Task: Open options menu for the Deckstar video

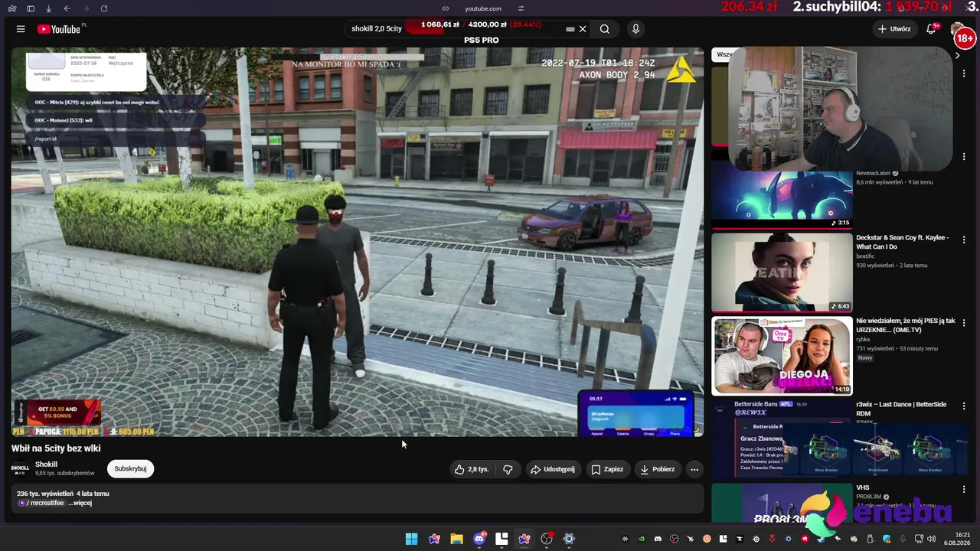Action: click(964, 240)
